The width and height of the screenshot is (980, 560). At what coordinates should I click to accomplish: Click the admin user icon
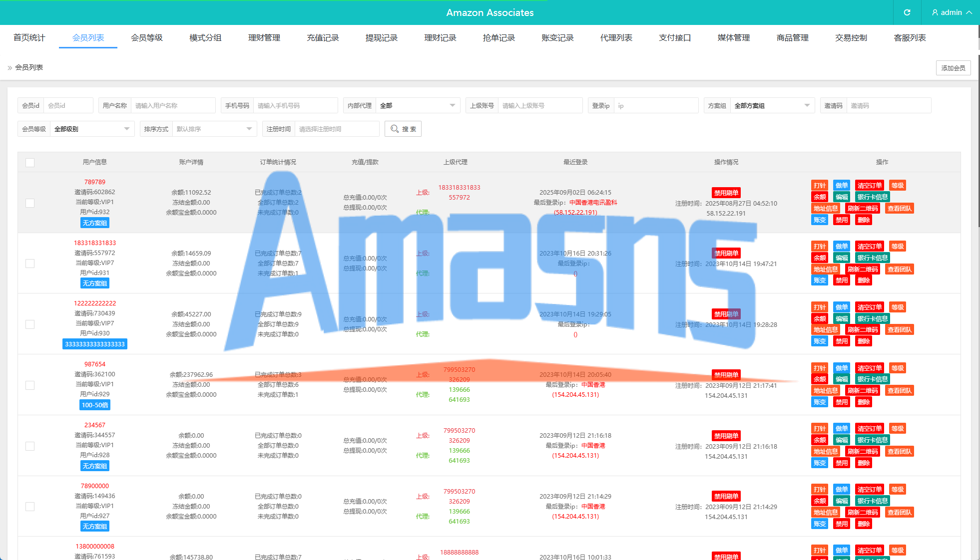[935, 12]
